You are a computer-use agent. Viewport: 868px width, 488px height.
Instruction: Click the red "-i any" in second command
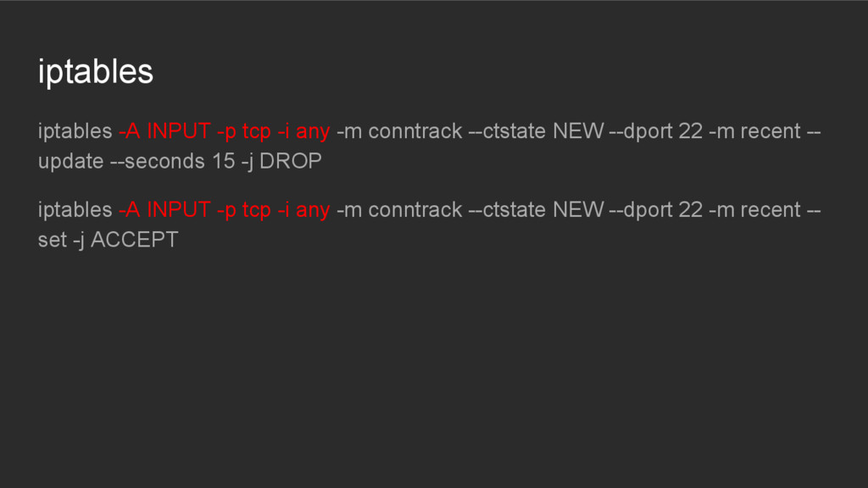(x=303, y=211)
